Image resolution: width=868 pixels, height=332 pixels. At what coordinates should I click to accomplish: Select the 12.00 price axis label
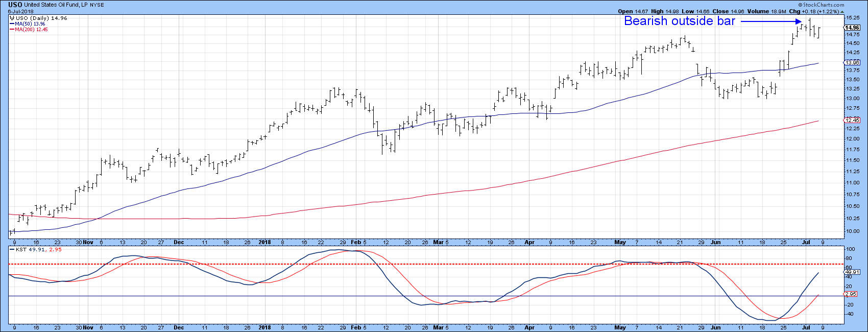pyautogui.click(x=852, y=139)
